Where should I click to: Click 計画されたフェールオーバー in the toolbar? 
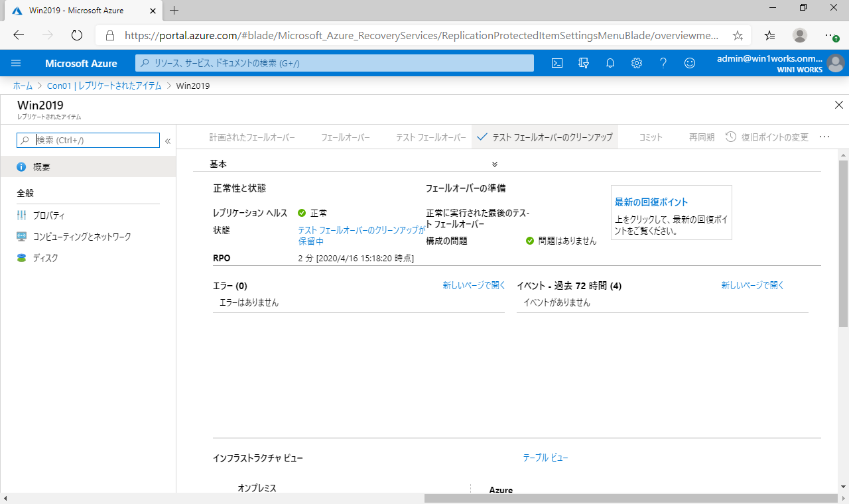(x=252, y=137)
